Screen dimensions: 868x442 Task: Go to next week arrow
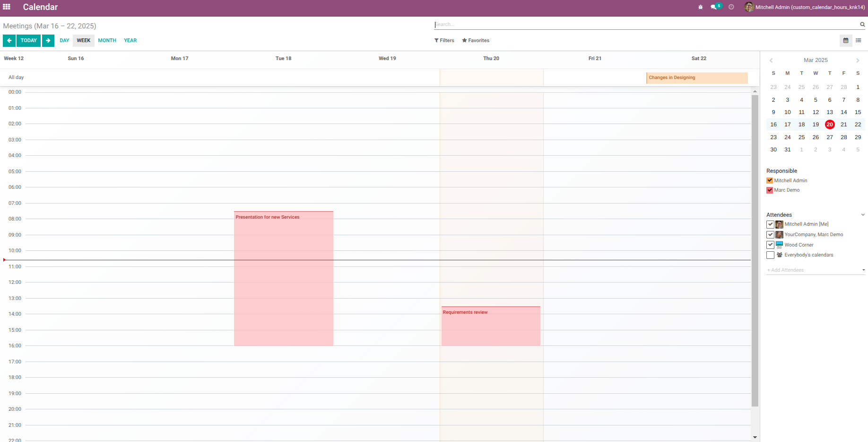click(48, 41)
